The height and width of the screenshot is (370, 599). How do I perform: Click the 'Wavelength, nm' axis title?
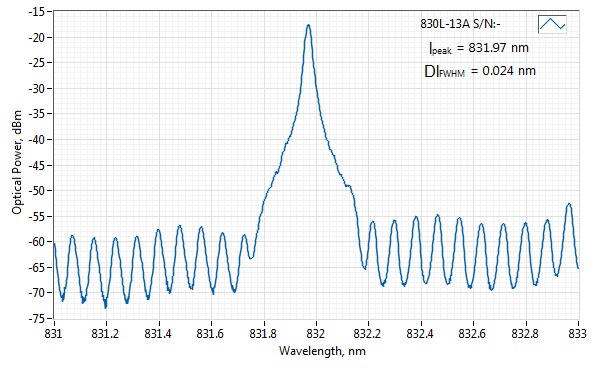tap(322, 351)
